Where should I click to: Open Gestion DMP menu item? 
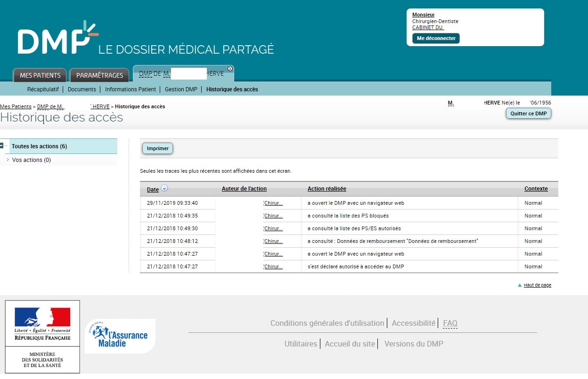pos(181,89)
